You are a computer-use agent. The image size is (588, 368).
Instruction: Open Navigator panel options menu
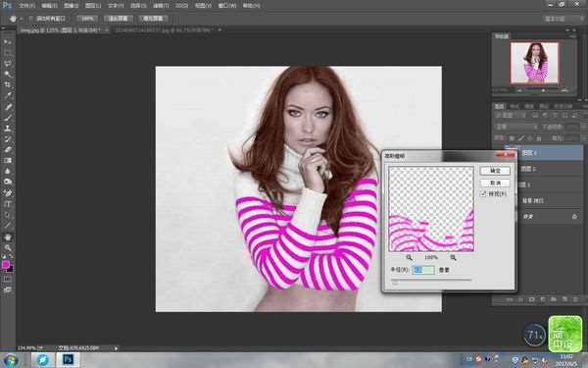(573, 36)
